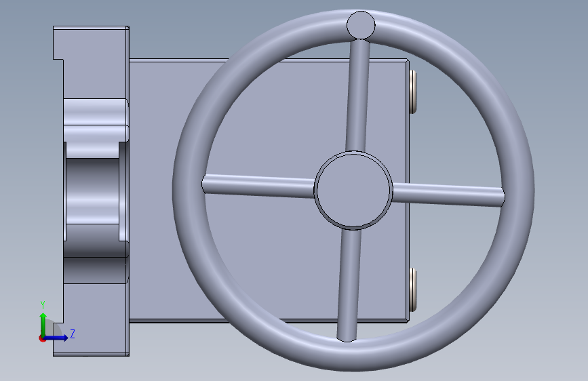Click the blue Z axis arrow of the triad

click(x=56, y=338)
